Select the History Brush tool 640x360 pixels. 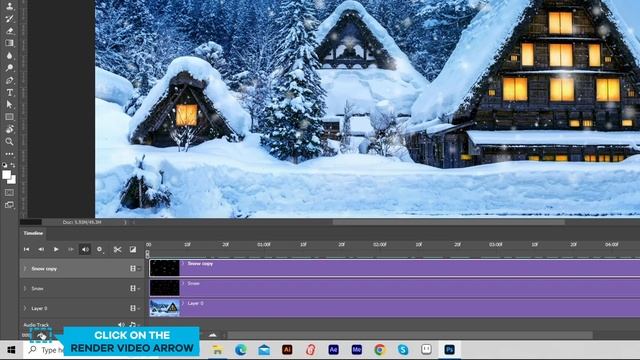[x=9, y=18]
